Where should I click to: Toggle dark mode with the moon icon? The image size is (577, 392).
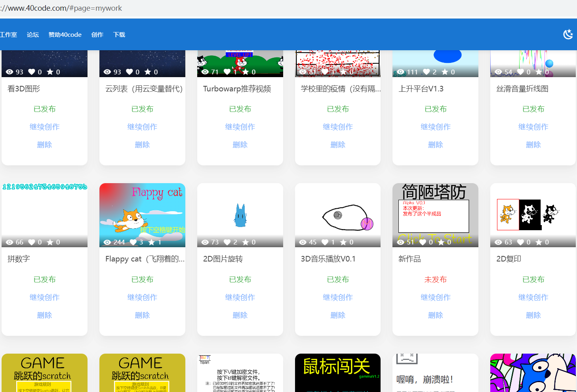pyautogui.click(x=568, y=34)
